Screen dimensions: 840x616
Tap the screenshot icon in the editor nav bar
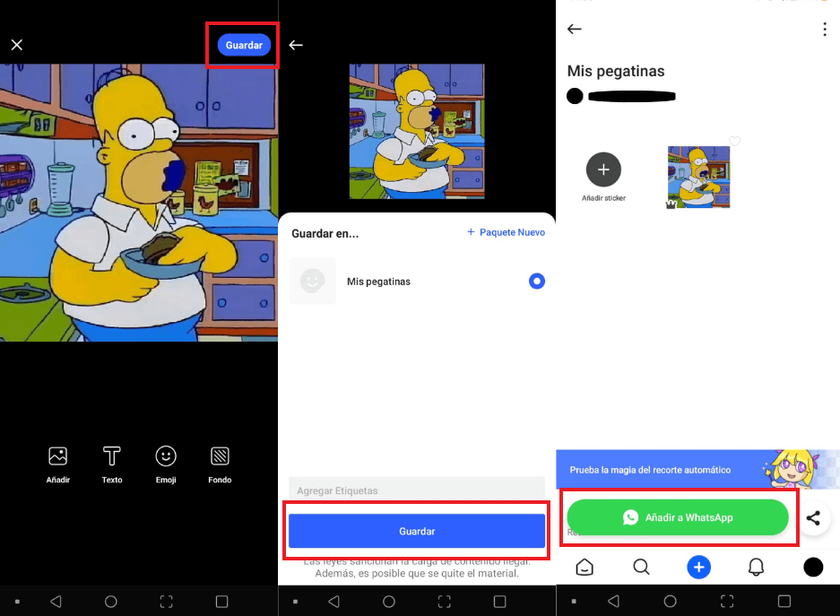coord(167,602)
